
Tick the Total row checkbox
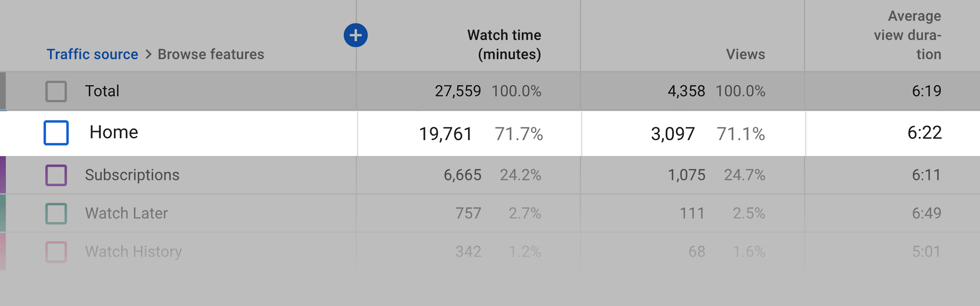coord(56,91)
